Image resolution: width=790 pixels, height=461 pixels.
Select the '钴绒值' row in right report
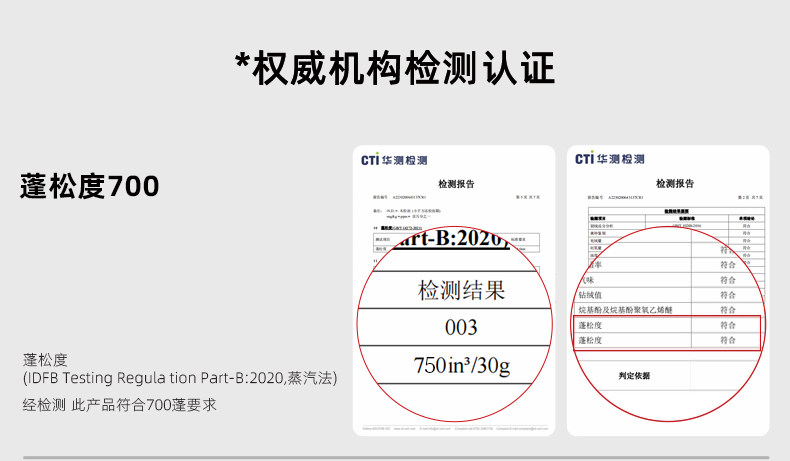point(594,295)
